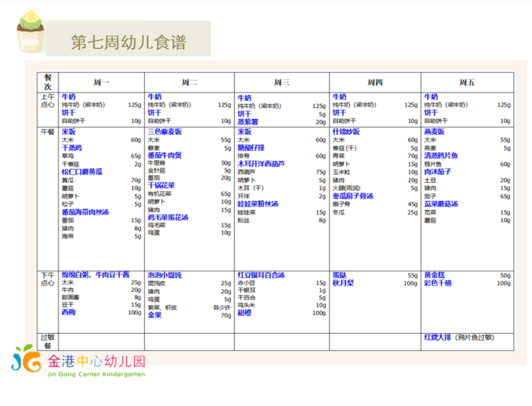Click the JG kindergarten logo icon
This screenshot has height=406, width=532.
click(25, 359)
